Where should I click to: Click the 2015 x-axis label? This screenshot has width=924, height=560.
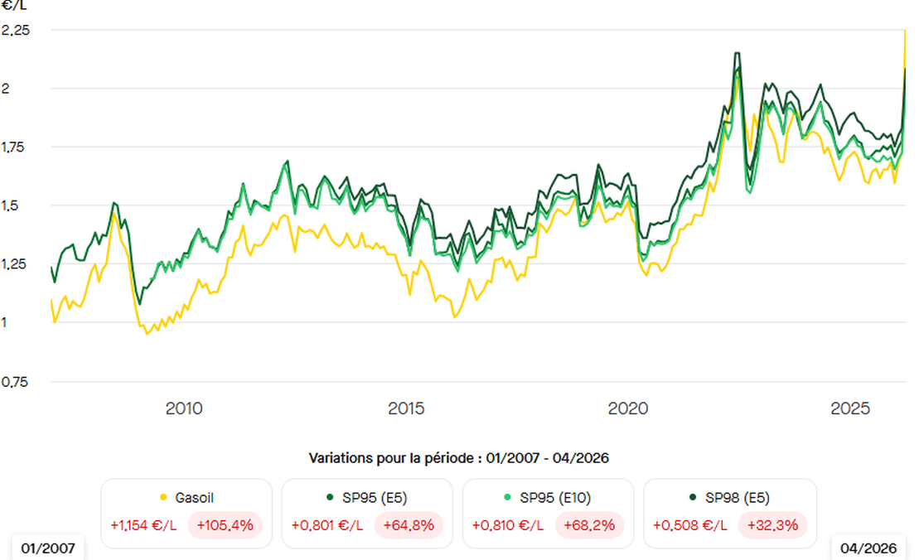[x=406, y=408]
